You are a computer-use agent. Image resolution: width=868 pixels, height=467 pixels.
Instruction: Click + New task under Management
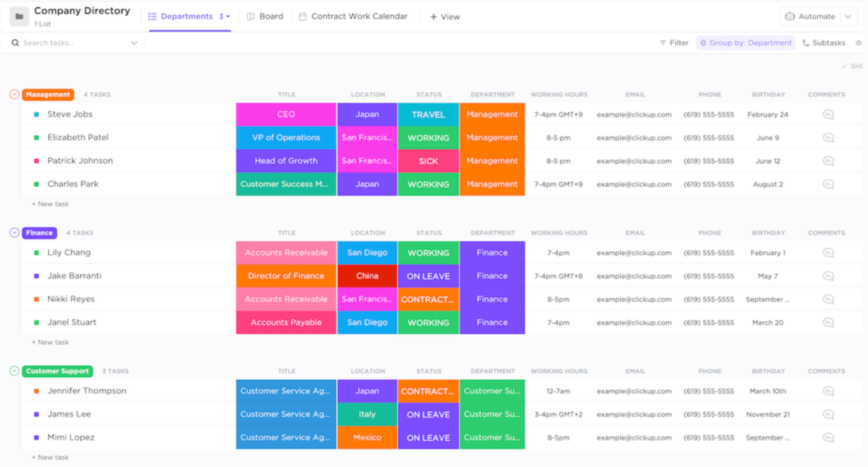pos(50,204)
